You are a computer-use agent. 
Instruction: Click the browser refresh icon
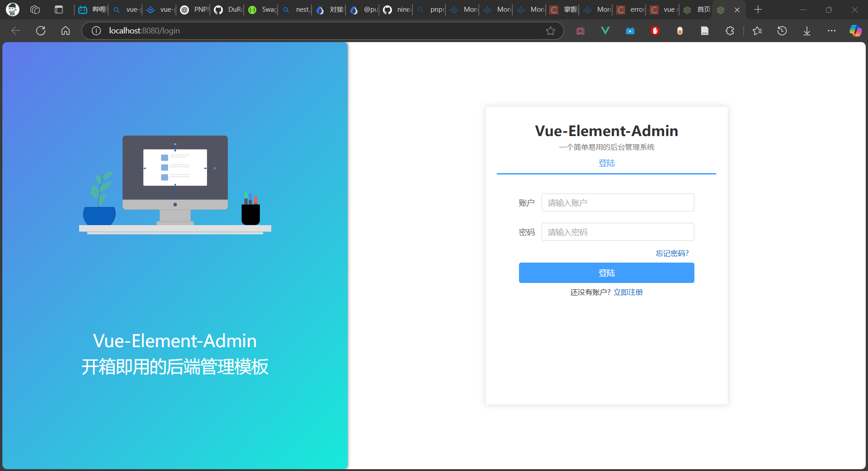[x=41, y=31]
